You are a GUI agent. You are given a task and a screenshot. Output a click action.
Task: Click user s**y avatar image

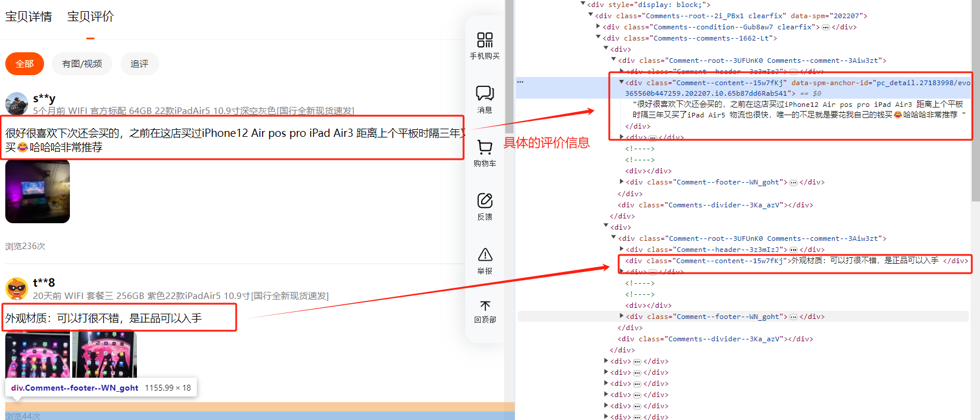click(x=16, y=103)
